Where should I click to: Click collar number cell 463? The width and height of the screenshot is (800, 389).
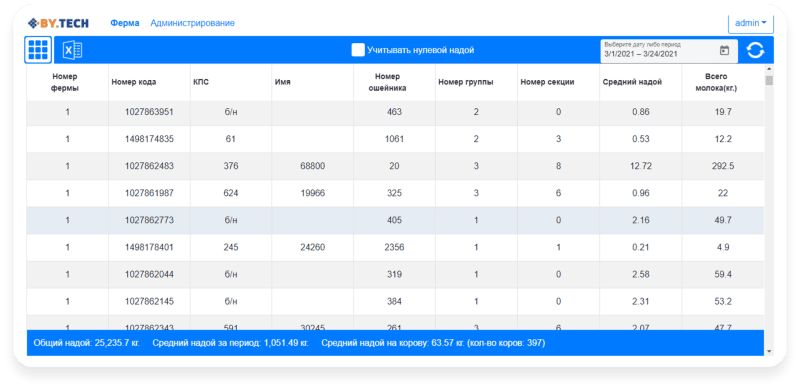coord(394,112)
